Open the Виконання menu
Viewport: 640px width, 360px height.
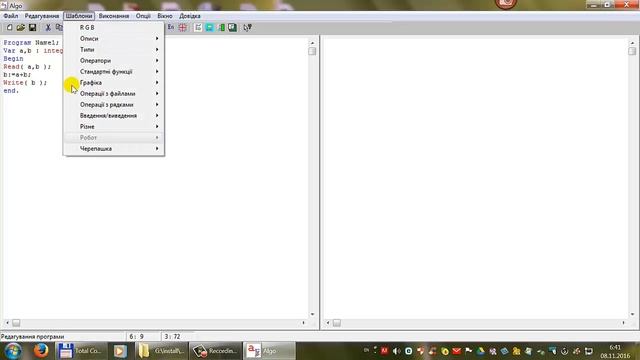pos(114,16)
